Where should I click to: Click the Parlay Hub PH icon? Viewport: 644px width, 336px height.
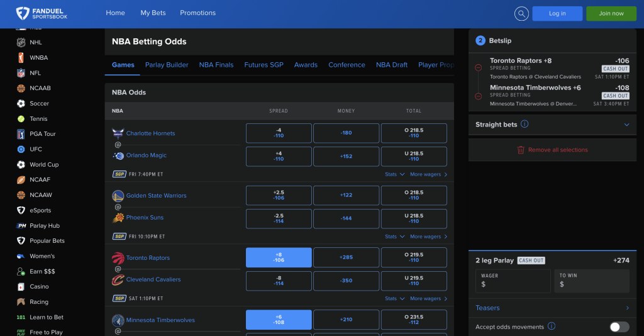(x=21, y=225)
